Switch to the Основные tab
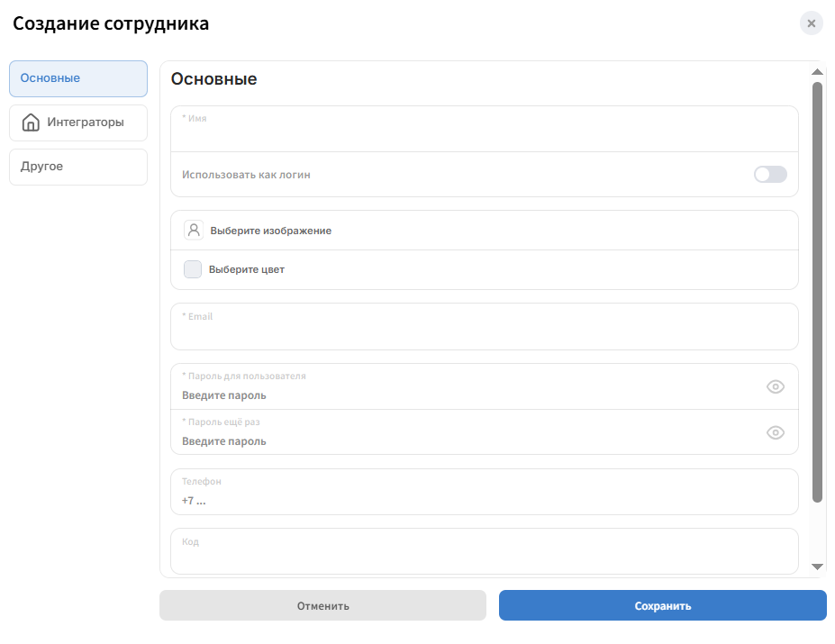Viewport: 835px width, 644px height. tap(78, 78)
